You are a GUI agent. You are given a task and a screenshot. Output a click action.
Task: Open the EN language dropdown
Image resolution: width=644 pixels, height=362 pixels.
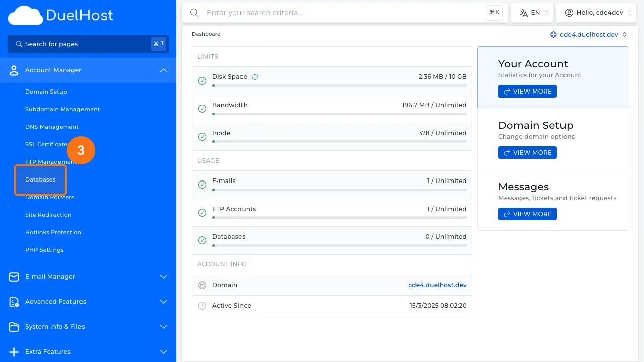(x=532, y=13)
